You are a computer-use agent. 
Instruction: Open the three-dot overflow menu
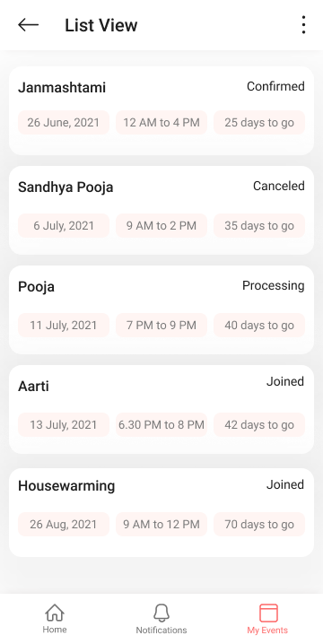tap(303, 25)
